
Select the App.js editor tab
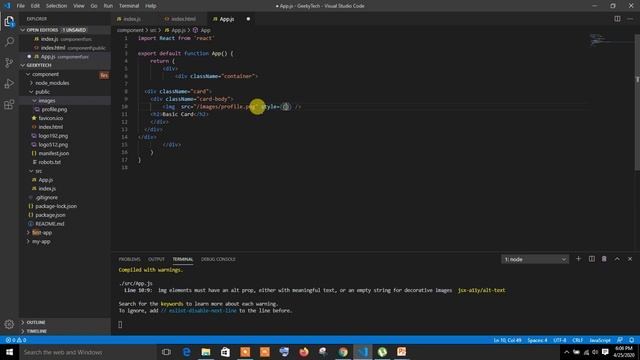click(x=227, y=19)
